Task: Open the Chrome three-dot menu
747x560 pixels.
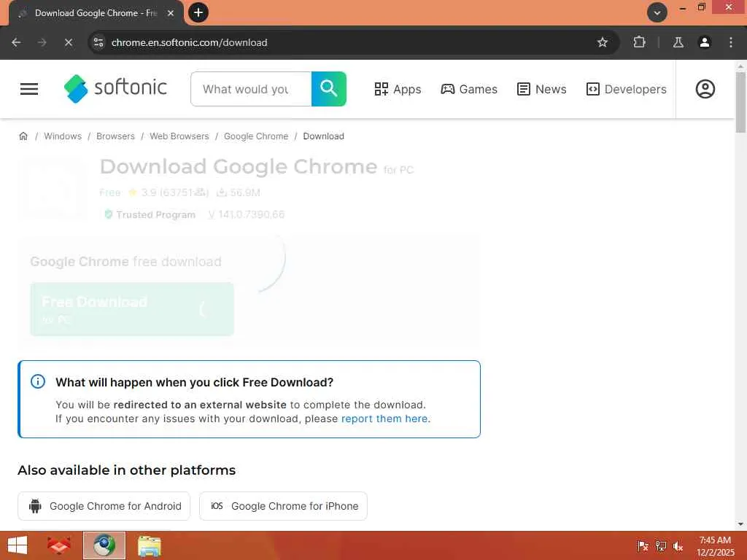Action: [x=731, y=42]
